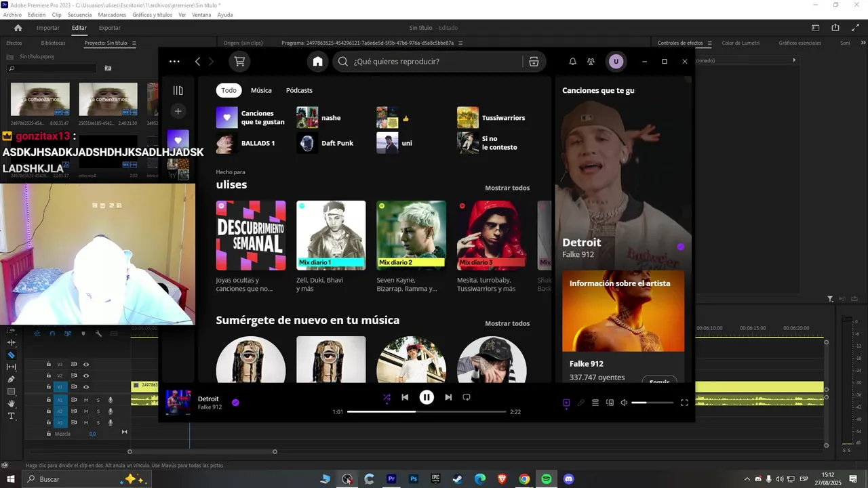Open Canciones que te gustan shortcut

pos(252,118)
